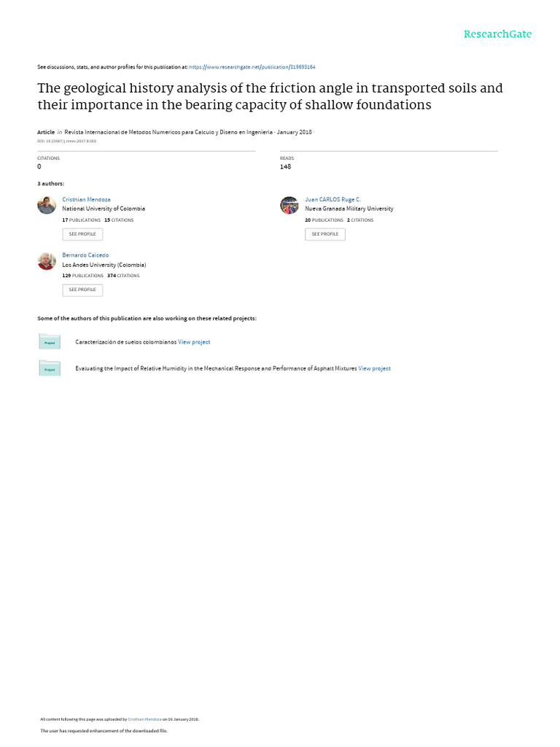Click the ResearchGate logo
The height and width of the screenshot is (747, 560).
497,34
